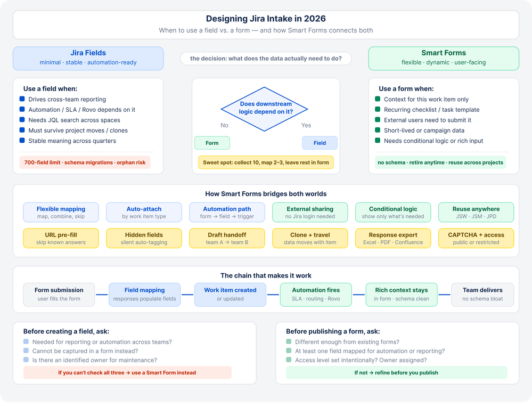Click the blue Field outcome box

point(320,143)
